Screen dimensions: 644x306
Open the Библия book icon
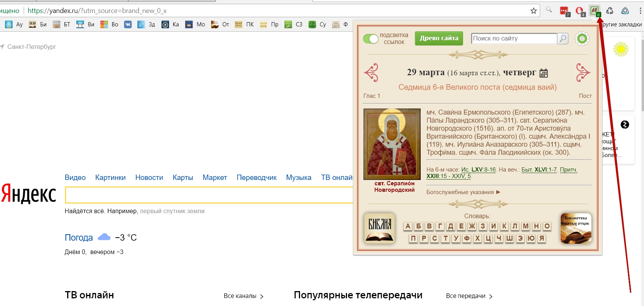tap(379, 228)
